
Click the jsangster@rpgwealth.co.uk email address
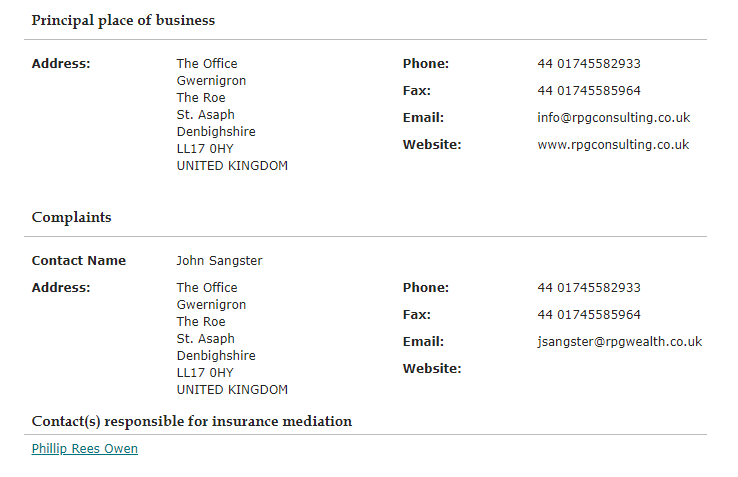(x=619, y=342)
